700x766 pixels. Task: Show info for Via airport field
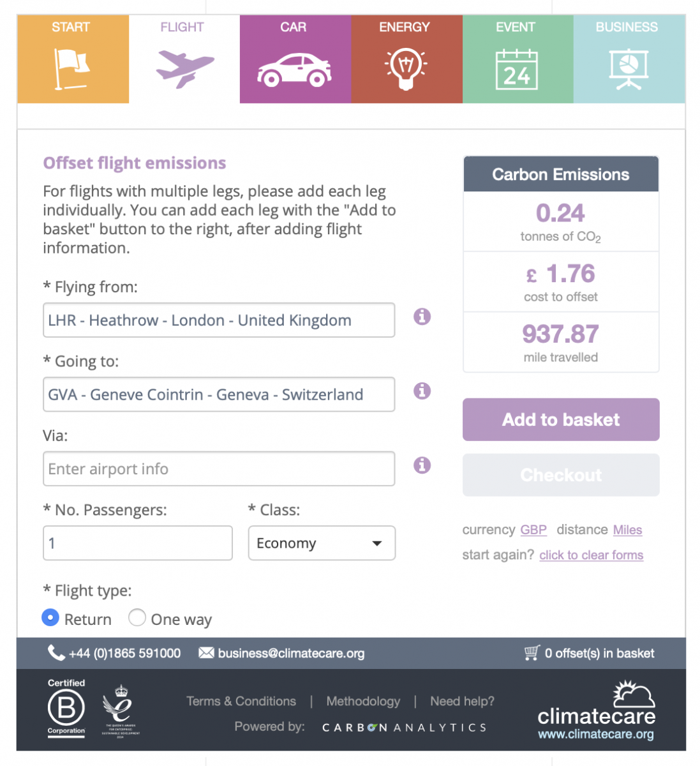pyautogui.click(x=422, y=465)
